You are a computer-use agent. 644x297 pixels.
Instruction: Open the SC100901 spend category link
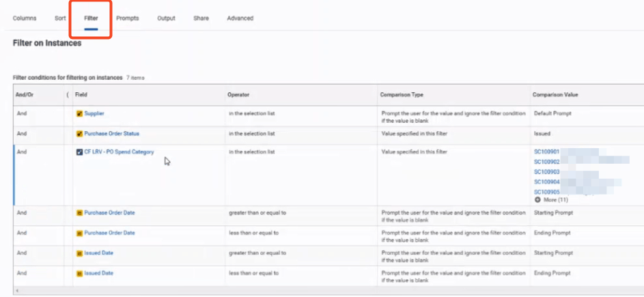pos(546,152)
